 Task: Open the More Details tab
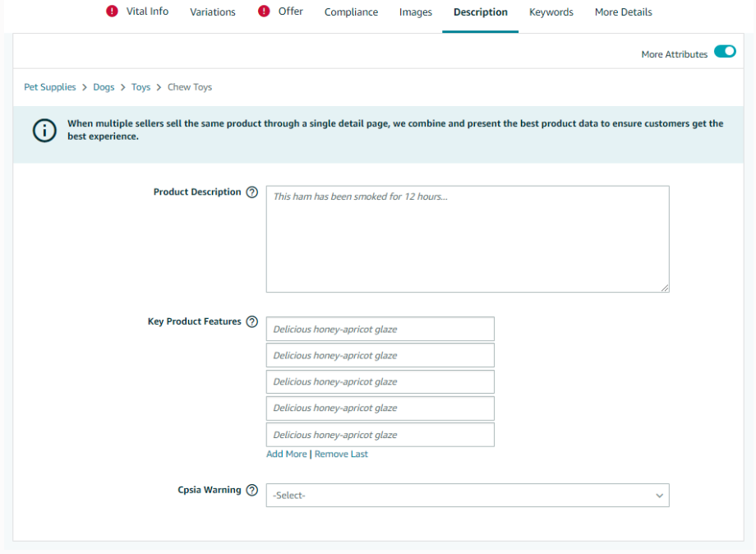coord(623,12)
